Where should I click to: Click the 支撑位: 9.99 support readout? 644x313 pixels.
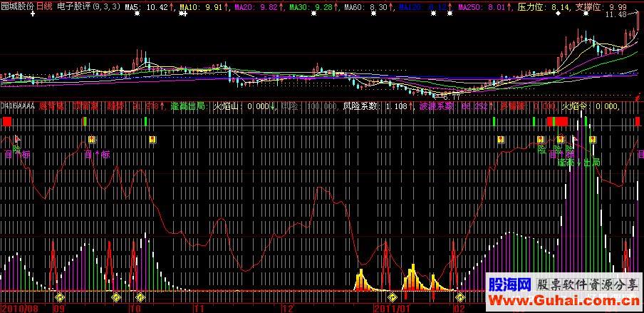point(601,7)
